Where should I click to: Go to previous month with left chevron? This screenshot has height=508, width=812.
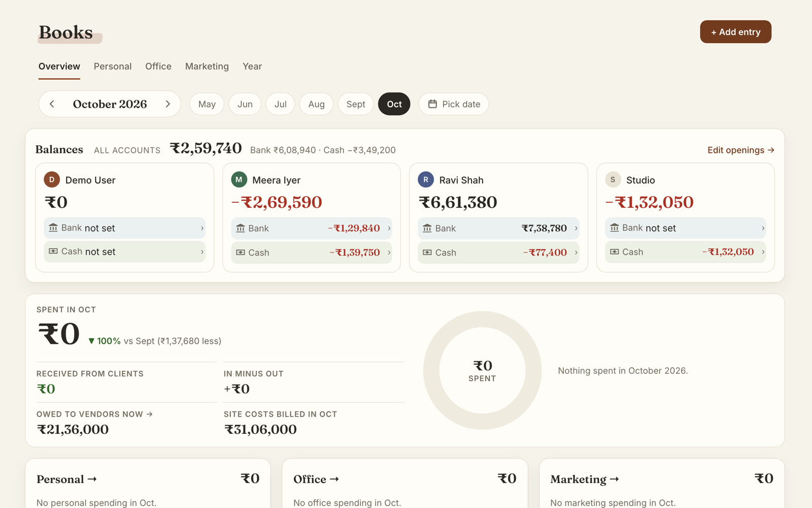(52, 104)
